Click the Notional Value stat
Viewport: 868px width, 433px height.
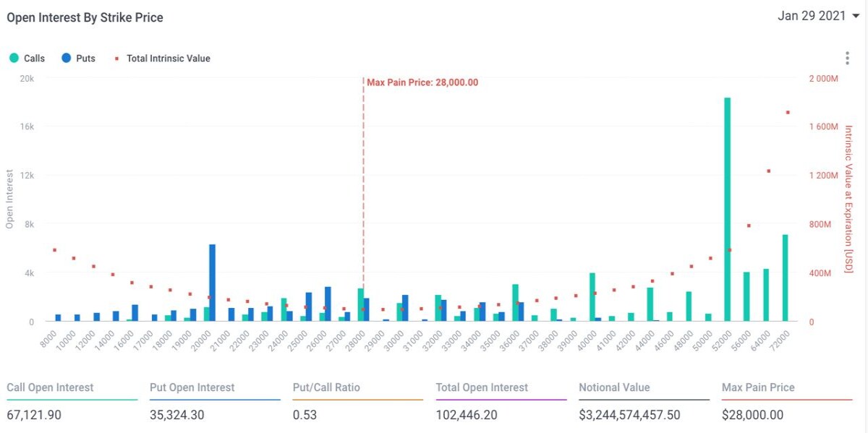pyautogui.click(x=644, y=401)
